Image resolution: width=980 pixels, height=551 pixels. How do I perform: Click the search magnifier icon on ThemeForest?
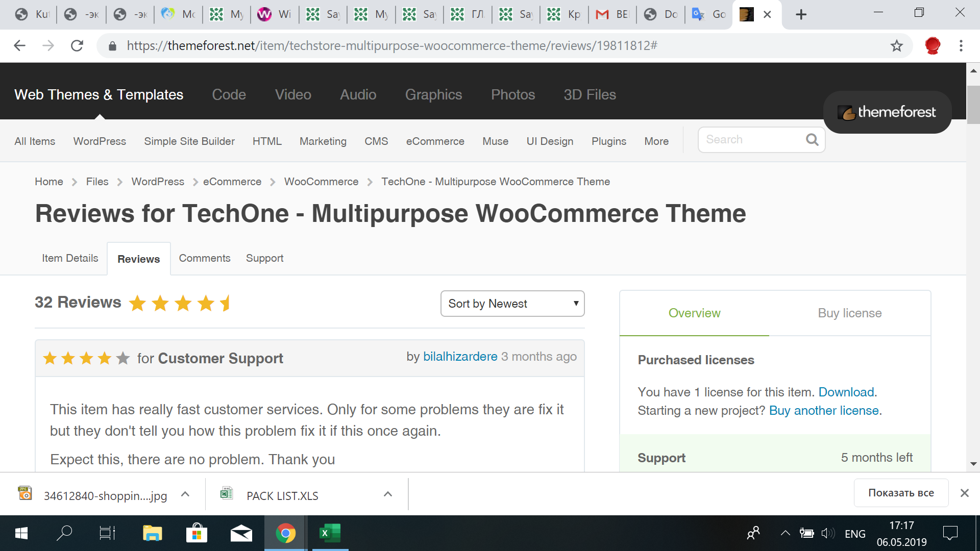click(x=812, y=139)
